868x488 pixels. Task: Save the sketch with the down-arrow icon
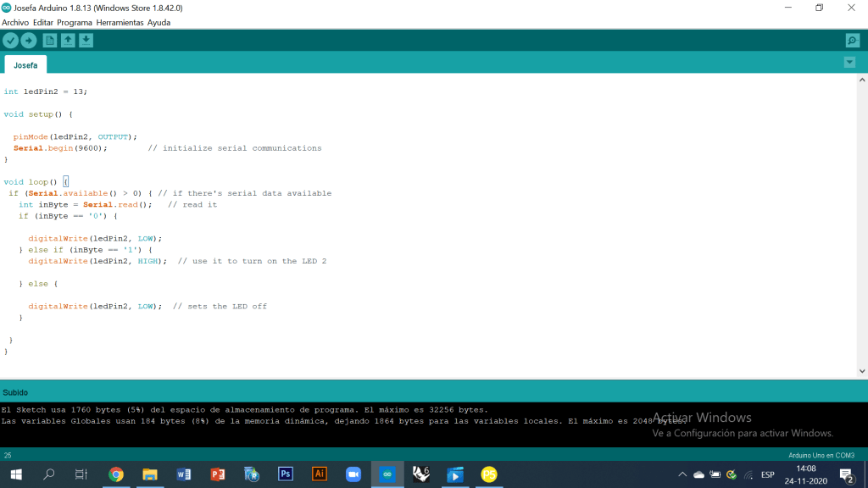pyautogui.click(x=86, y=41)
